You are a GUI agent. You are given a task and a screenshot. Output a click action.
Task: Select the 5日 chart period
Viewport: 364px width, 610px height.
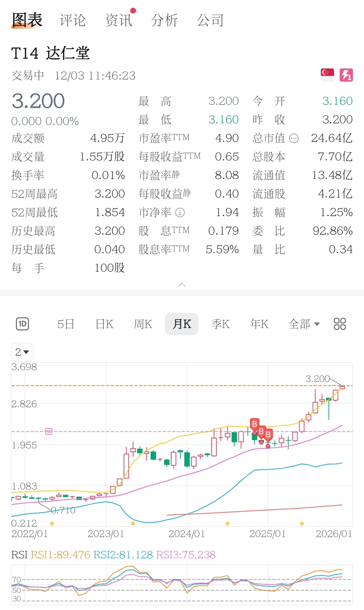[x=66, y=324]
